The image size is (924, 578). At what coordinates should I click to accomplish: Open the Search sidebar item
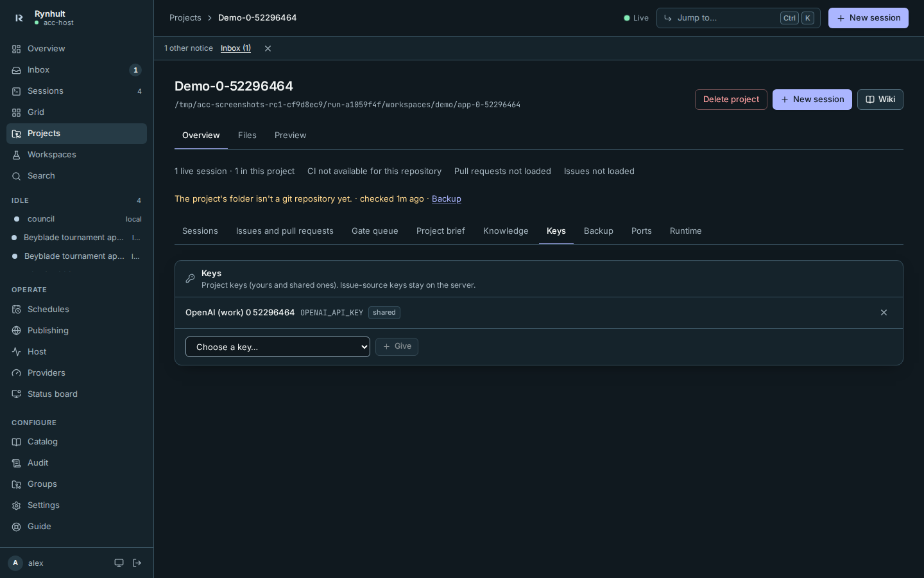(x=76, y=176)
